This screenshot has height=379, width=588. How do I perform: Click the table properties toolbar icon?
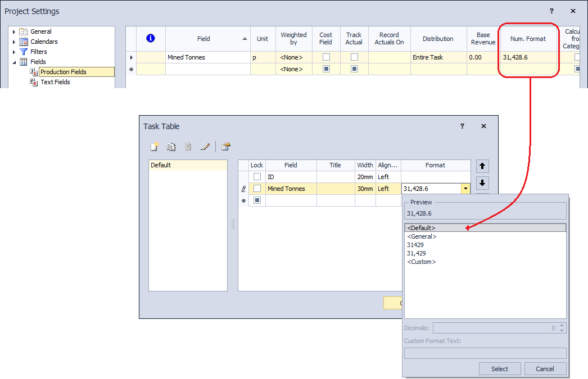coord(225,147)
